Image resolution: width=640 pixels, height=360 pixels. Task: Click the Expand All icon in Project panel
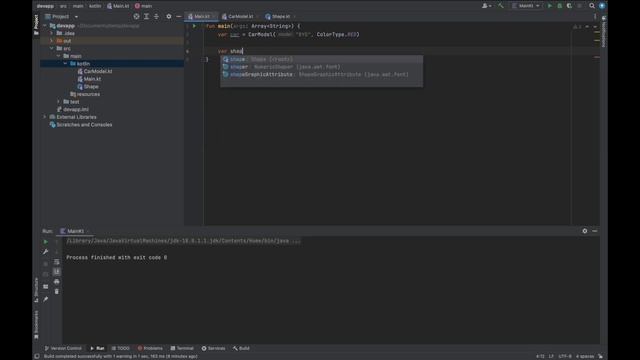(147, 16)
